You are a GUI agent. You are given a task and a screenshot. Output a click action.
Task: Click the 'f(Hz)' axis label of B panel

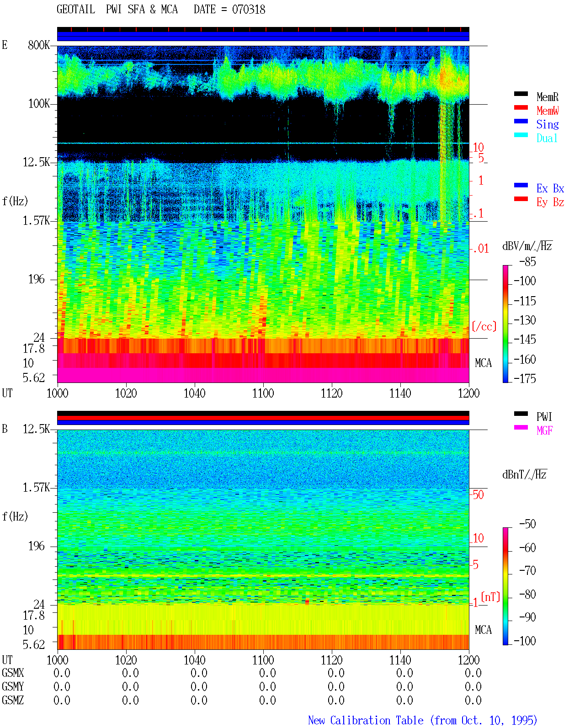click(x=15, y=516)
